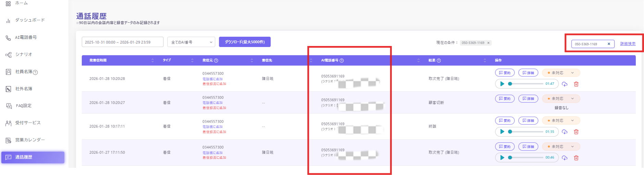
Task: Remove the 050-5369-1169 current condition tag
Action: pyautogui.click(x=488, y=43)
